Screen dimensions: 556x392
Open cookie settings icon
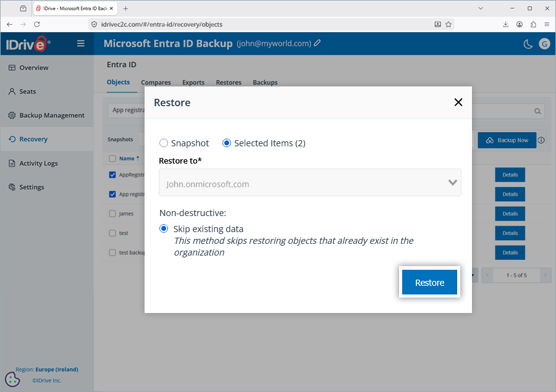point(12,380)
